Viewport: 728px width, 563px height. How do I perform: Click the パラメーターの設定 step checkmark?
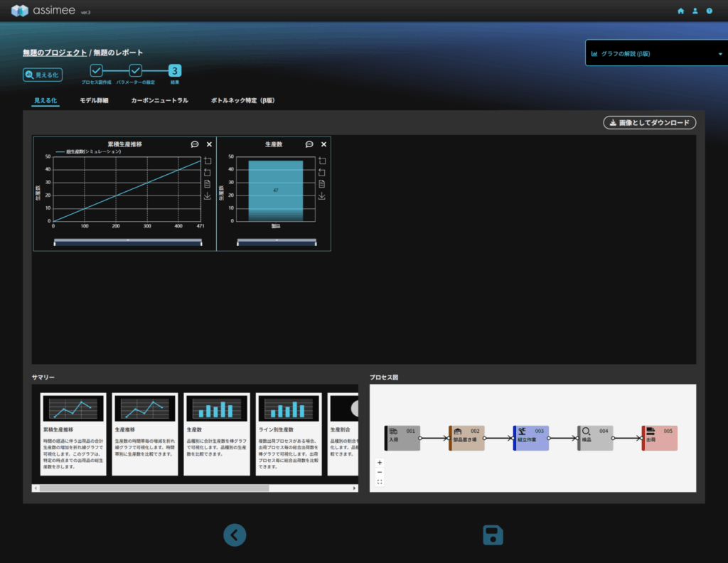135,70
